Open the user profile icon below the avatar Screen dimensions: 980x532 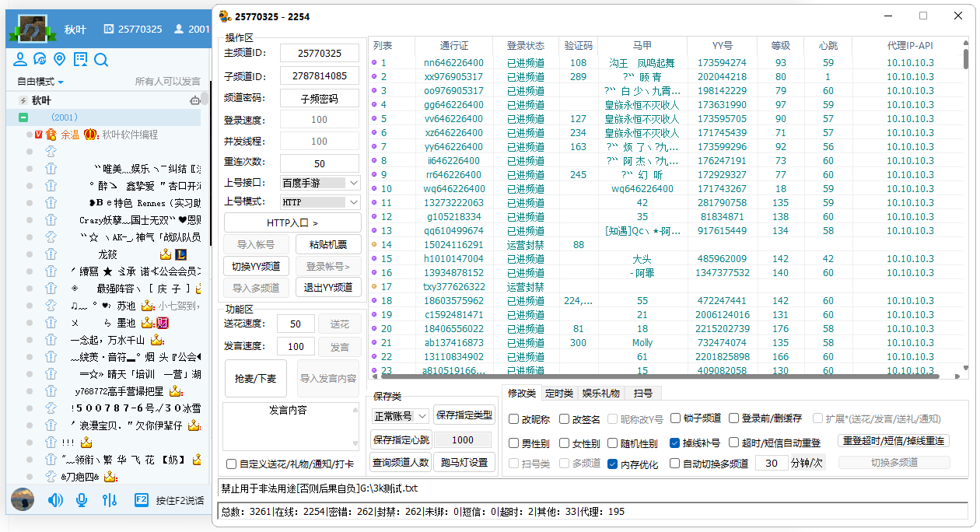pos(20,60)
